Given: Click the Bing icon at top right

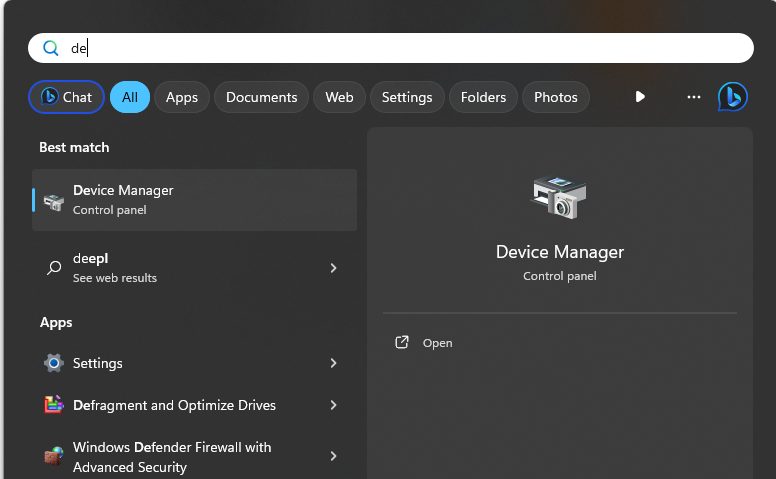Looking at the screenshot, I should coord(733,97).
